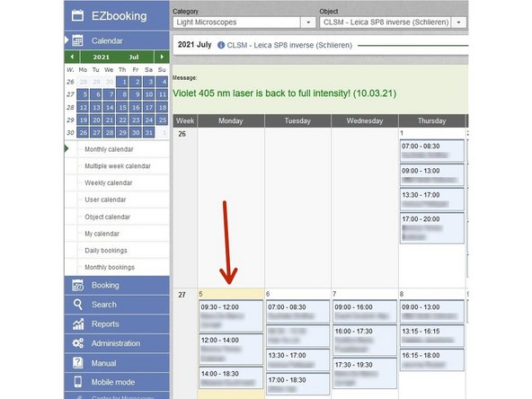The height and width of the screenshot is (399, 532).
Task: Open Monthly bookings view
Action: [x=110, y=268]
